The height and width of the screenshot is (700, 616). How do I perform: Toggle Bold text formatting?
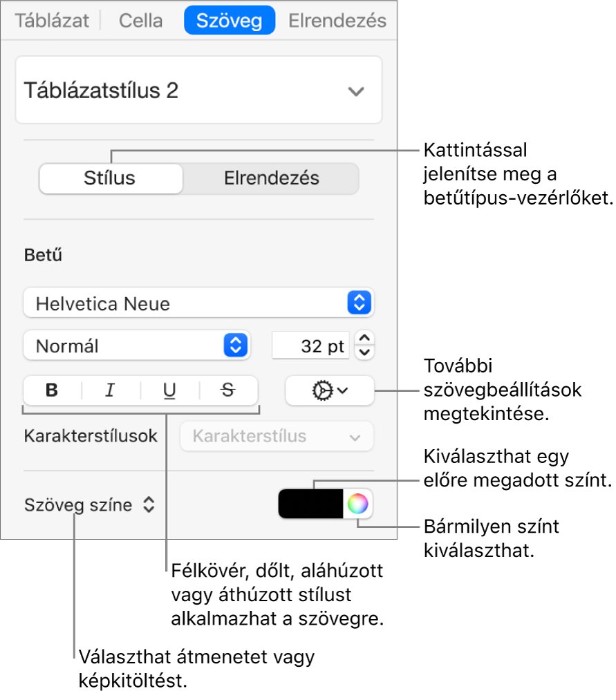coord(52,390)
